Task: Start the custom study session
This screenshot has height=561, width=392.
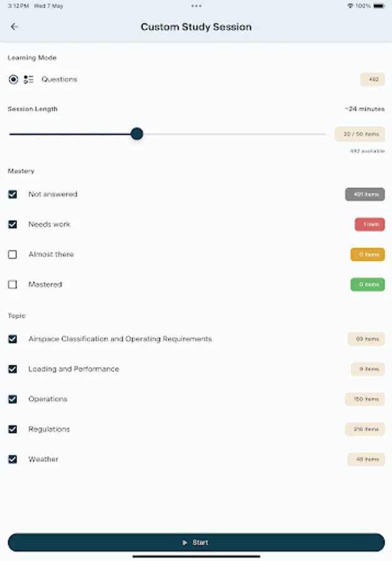Action: [196, 542]
